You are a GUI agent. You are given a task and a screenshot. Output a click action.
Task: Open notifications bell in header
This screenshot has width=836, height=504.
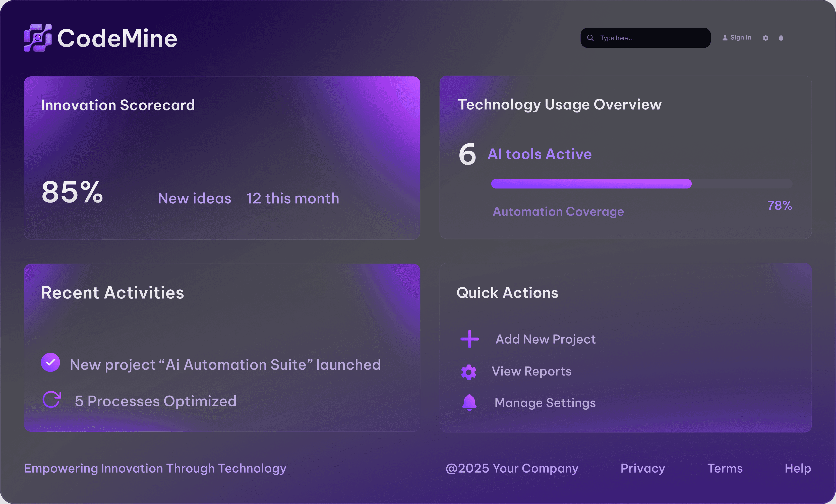coord(781,38)
